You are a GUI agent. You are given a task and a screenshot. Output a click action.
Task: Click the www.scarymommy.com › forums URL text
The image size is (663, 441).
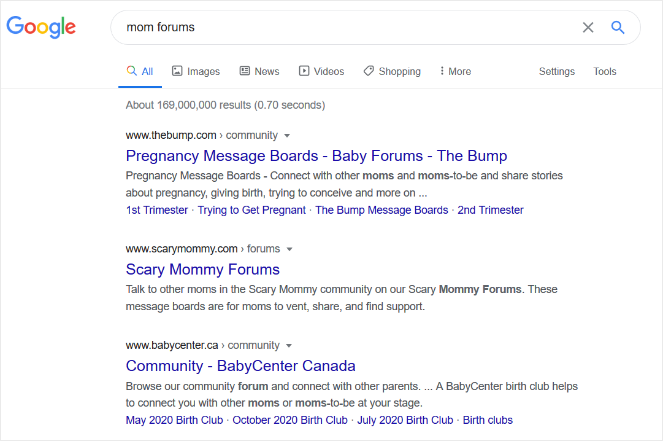(x=203, y=249)
